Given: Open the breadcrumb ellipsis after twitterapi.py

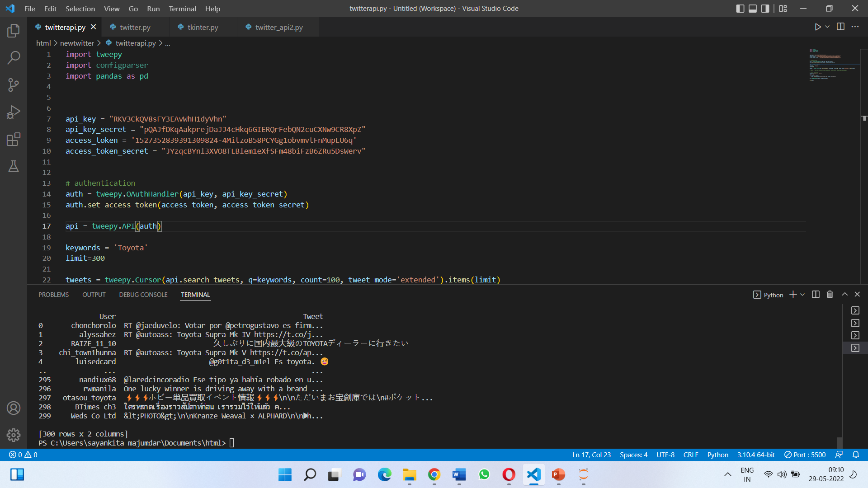Looking at the screenshot, I should [167, 43].
